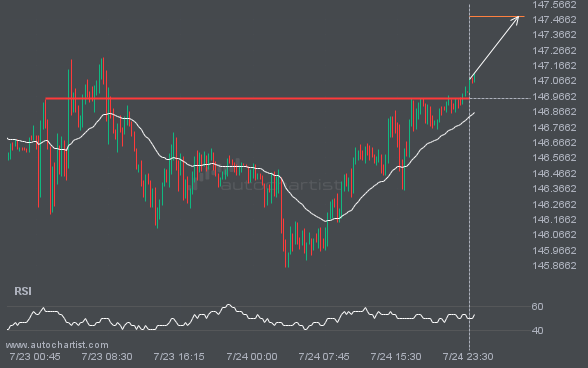
Task: Click the 146.3662 price axis label
Action: tap(554, 188)
